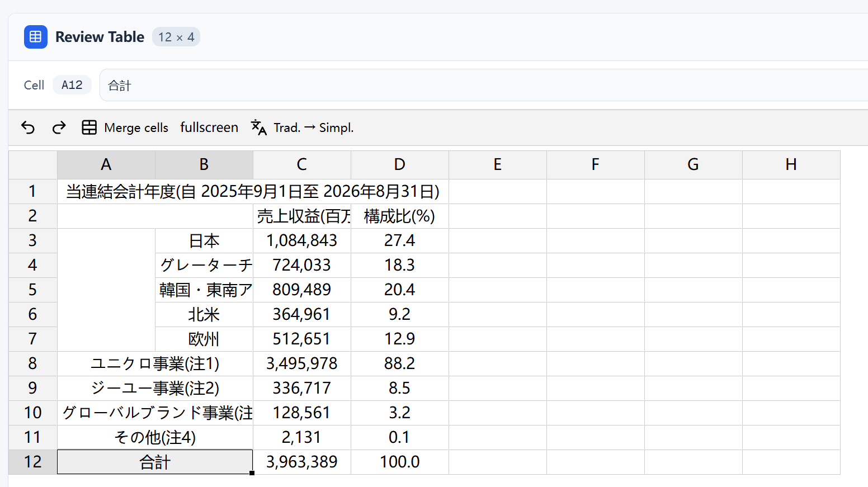The image size is (868, 487).
Task: Click percentage 100.0
Action: click(x=400, y=462)
